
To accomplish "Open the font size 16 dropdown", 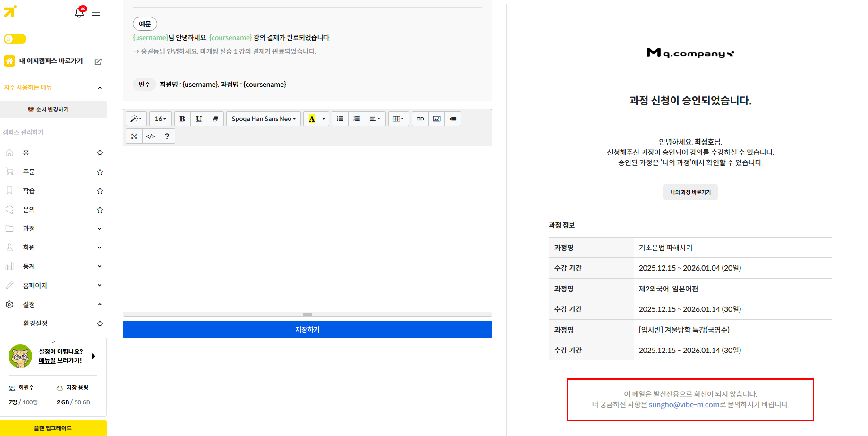I will (x=161, y=119).
